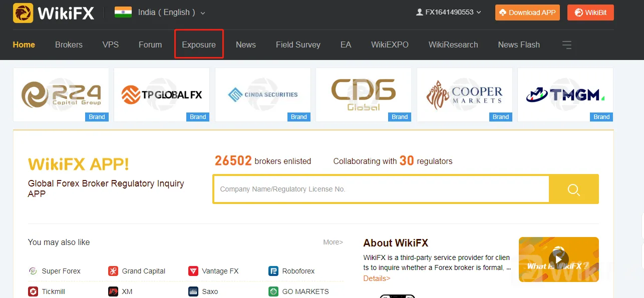Open the Cinda Securities brand card
The width and height of the screenshot is (644, 298).
263,94
